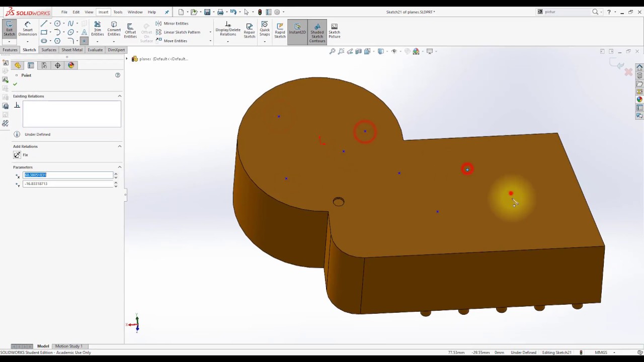Open Point property help icon
Screen dimensions: 644x362
click(x=118, y=75)
